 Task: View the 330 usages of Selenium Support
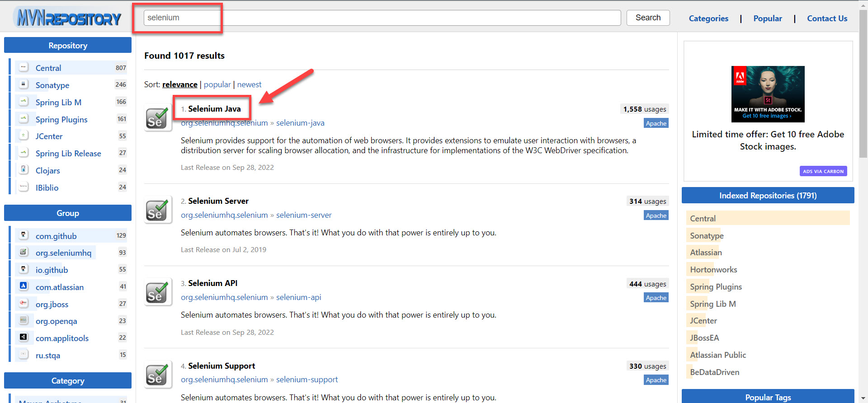tap(648, 366)
